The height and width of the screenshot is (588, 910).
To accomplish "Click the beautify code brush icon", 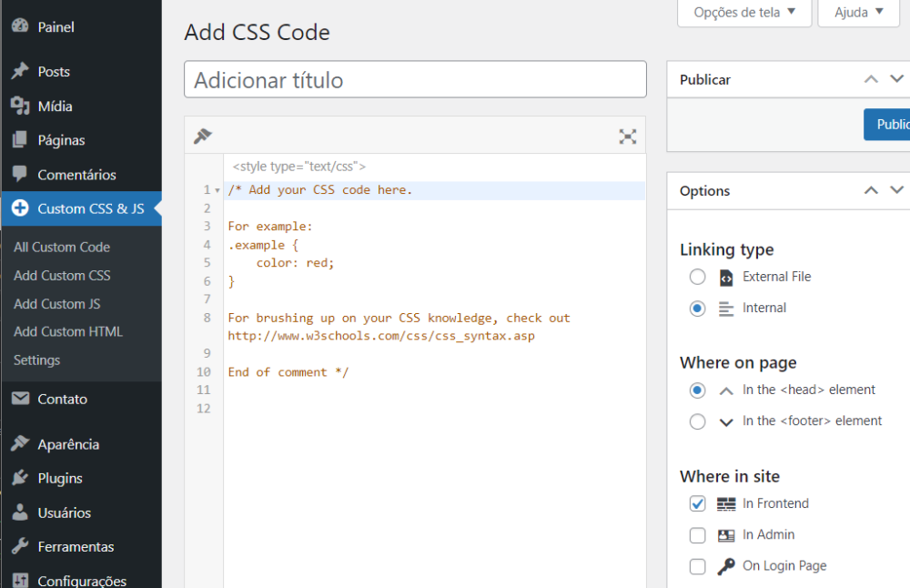I will pos(203,136).
